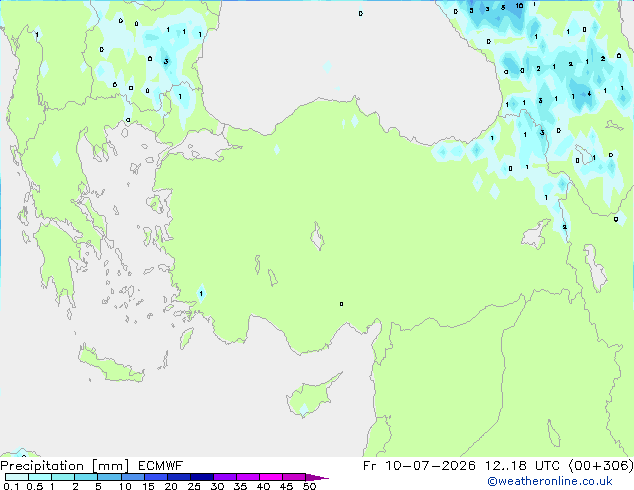Click the Crete island on the map

point(110,365)
